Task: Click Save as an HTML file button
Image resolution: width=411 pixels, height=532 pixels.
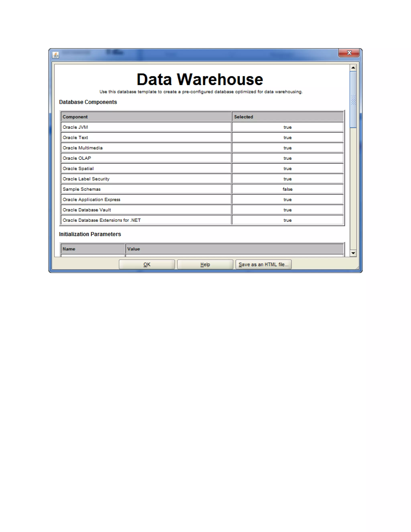Action: [x=263, y=264]
